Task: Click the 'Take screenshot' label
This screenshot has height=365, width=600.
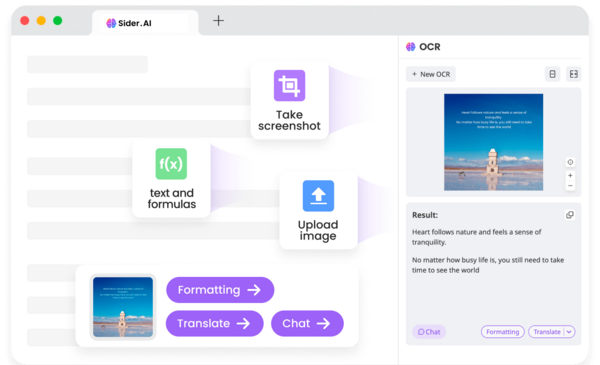Action: coord(289,120)
